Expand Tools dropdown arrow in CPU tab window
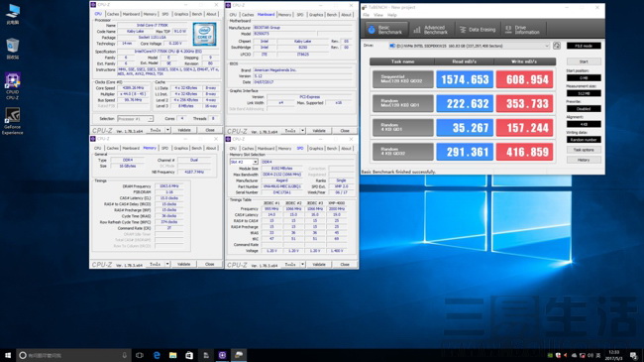Screen dimensions: 644x362 [x=167, y=130]
